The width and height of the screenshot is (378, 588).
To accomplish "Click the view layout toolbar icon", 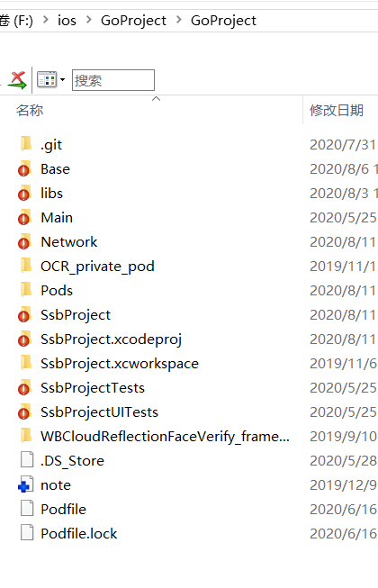I will pos(47,79).
